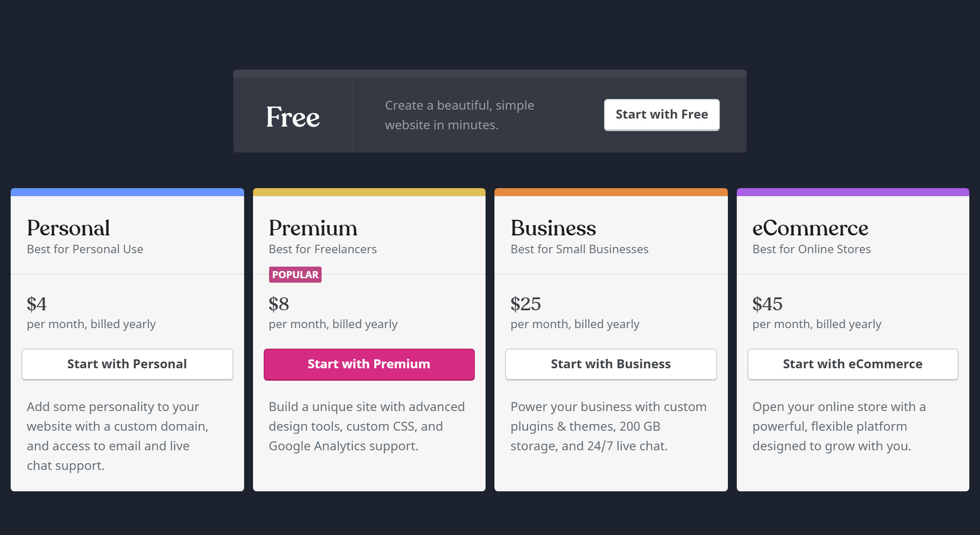Select the Start with Business button
Image resolution: width=980 pixels, height=535 pixels.
coord(611,364)
